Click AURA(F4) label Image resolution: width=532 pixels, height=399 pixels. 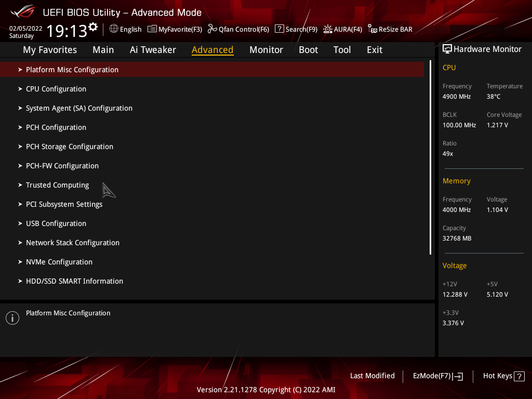348,30
